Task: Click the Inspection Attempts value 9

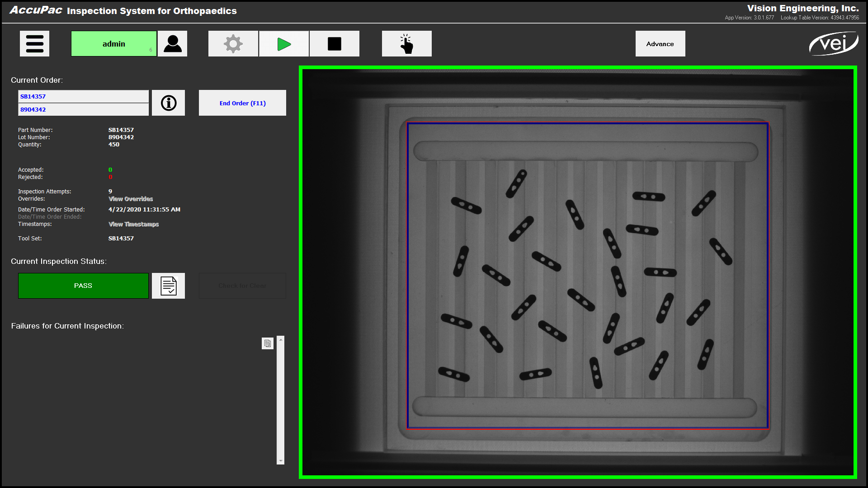Action: 110,192
